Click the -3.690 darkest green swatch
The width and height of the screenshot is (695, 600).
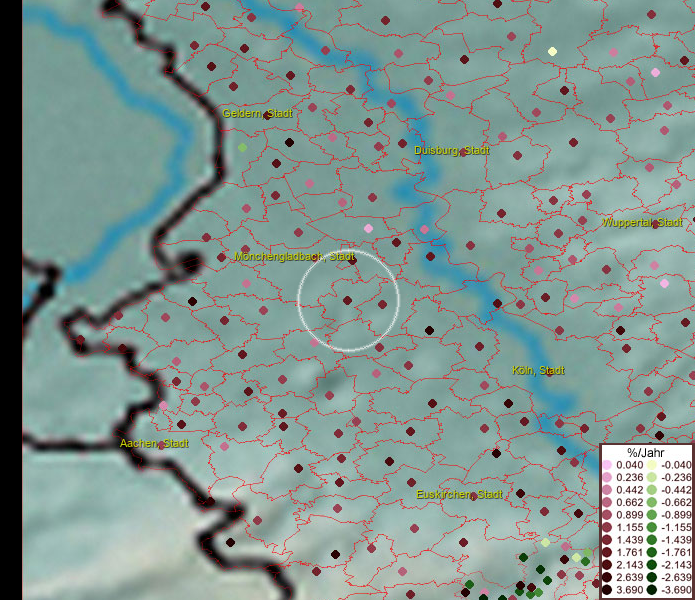652,590
